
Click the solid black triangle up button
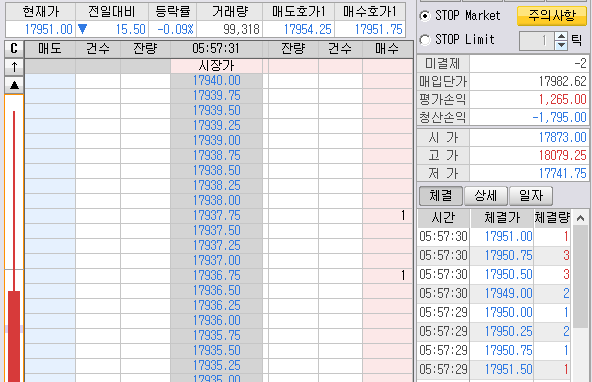click(14, 85)
